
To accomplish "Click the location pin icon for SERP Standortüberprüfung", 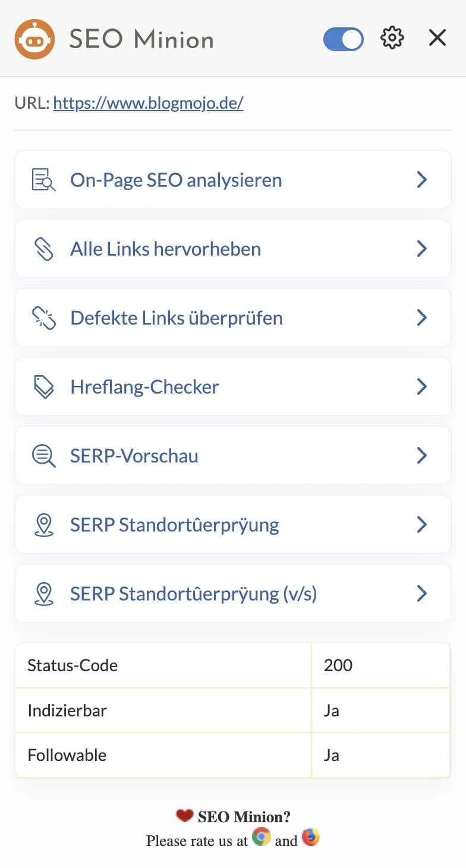I will (43, 525).
